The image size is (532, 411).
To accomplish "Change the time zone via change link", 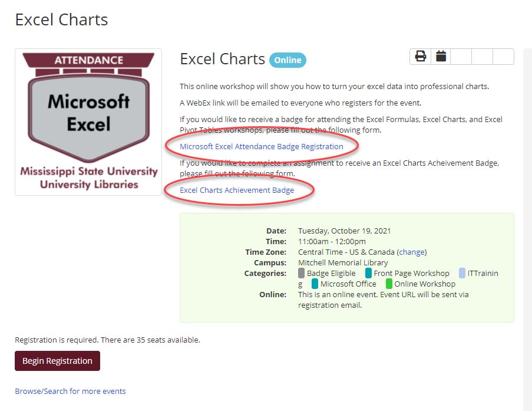I will (412, 252).
